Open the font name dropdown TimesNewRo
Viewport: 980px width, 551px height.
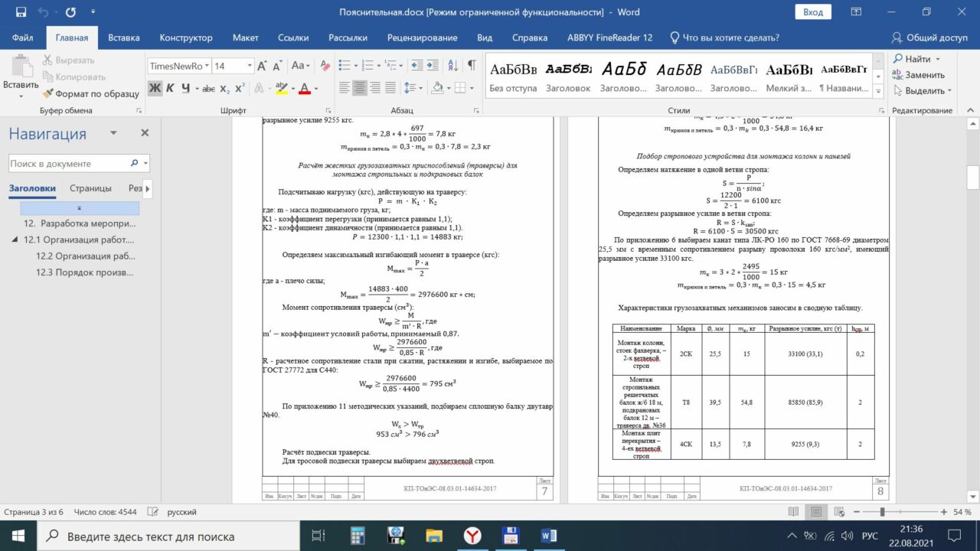coord(207,66)
